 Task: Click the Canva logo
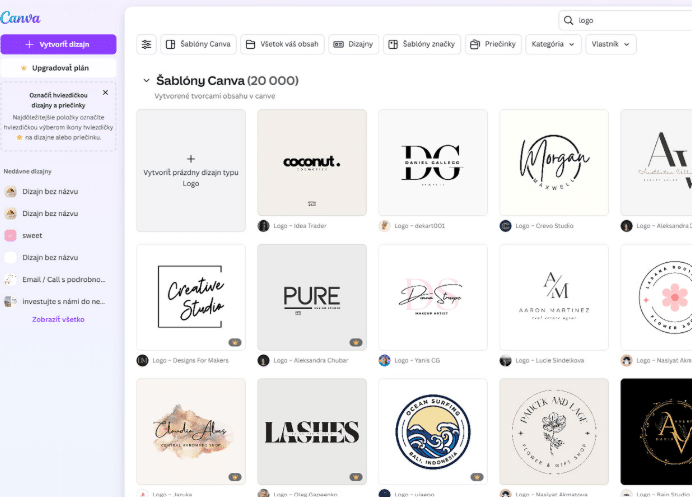pos(20,18)
